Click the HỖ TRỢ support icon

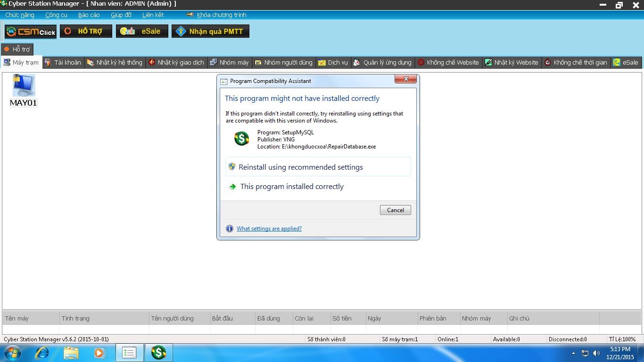click(x=86, y=31)
